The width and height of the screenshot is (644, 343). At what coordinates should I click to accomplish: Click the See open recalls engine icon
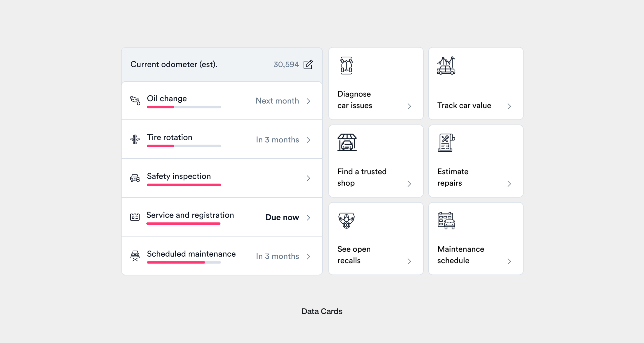pyautogui.click(x=346, y=220)
